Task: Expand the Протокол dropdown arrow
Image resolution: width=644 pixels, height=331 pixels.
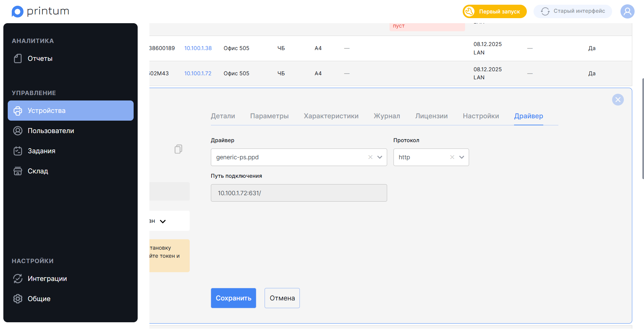Action: [462, 157]
